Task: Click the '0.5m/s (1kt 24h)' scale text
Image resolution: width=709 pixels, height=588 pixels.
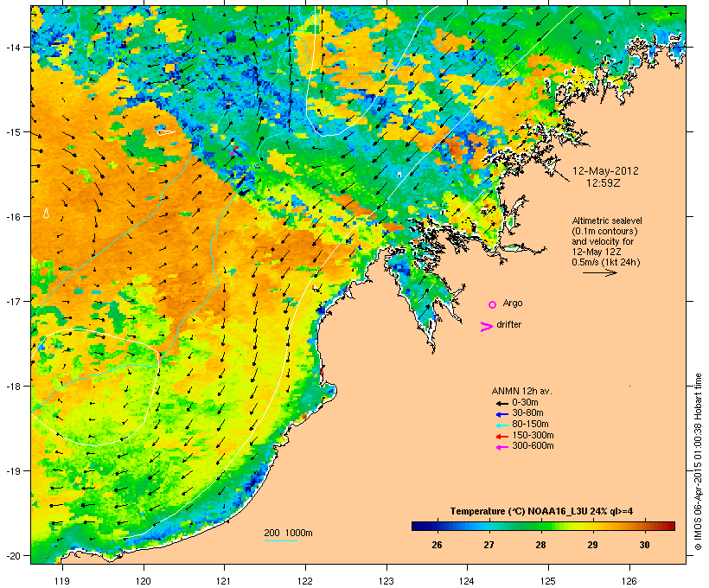Action: click(x=606, y=262)
